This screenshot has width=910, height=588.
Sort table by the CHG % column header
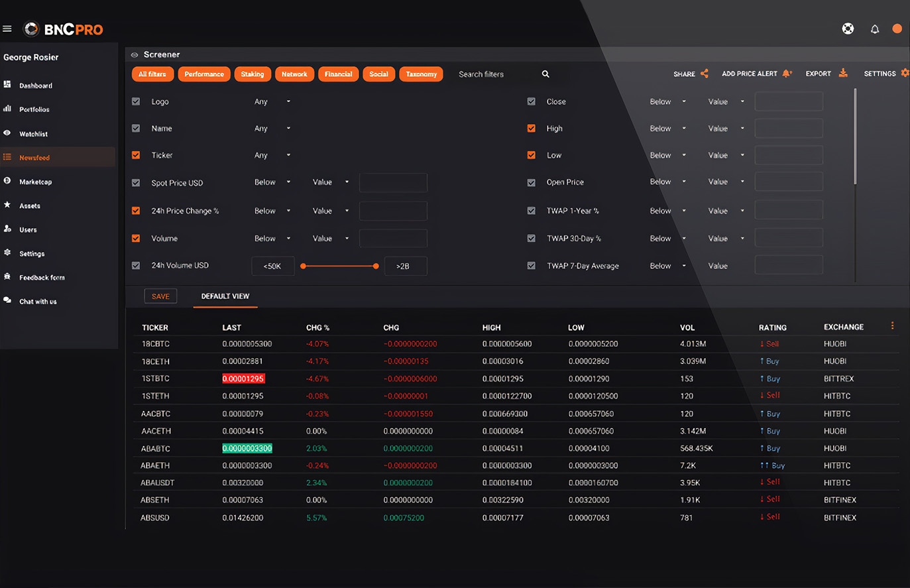click(317, 327)
